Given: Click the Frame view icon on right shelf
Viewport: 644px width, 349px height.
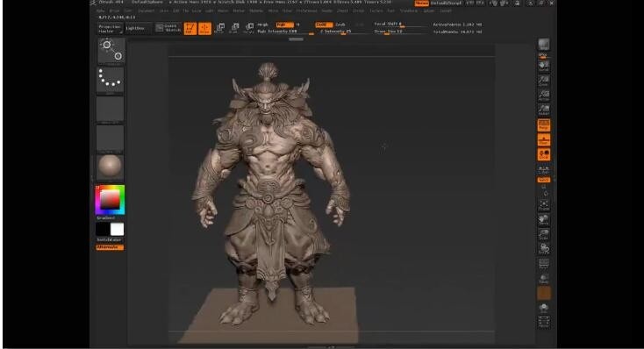Looking at the screenshot, I should tap(544, 205).
